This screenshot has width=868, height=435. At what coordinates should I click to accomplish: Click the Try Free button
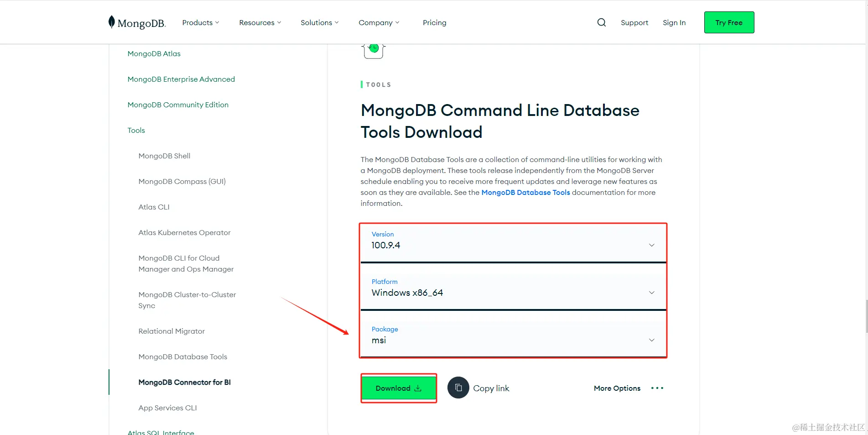pos(728,22)
